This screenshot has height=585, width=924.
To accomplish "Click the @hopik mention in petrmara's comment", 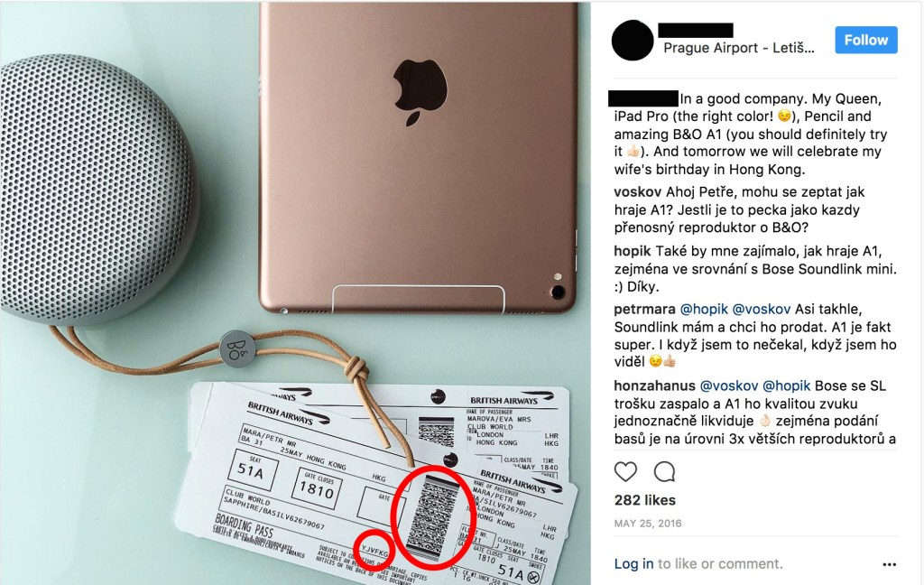I will tap(704, 310).
